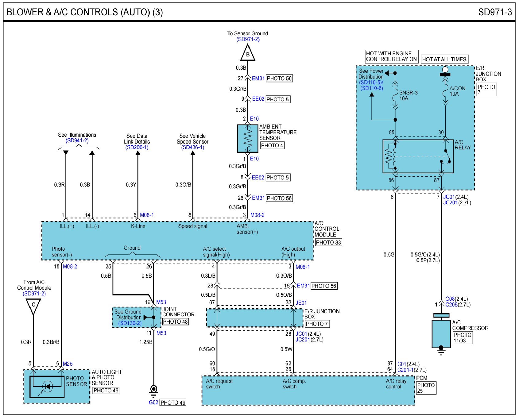Click the triangle C connector symbol
The height and width of the screenshot is (420, 519).
click(x=33, y=306)
